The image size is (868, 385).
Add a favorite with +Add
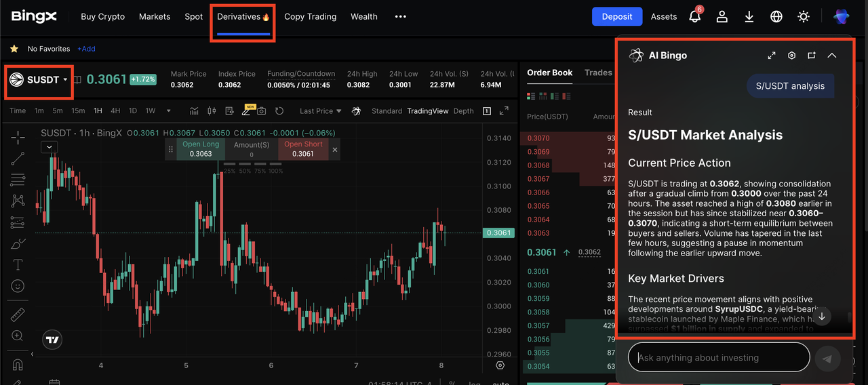(x=86, y=49)
